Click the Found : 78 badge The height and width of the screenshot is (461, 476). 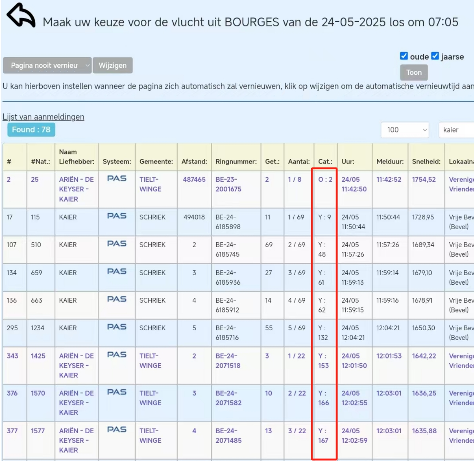tap(31, 130)
